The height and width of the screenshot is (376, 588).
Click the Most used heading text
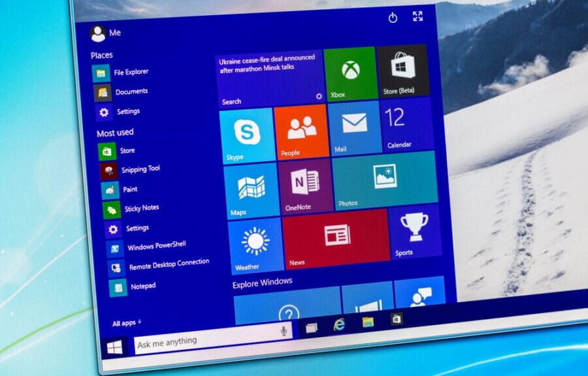pos(115,133)
